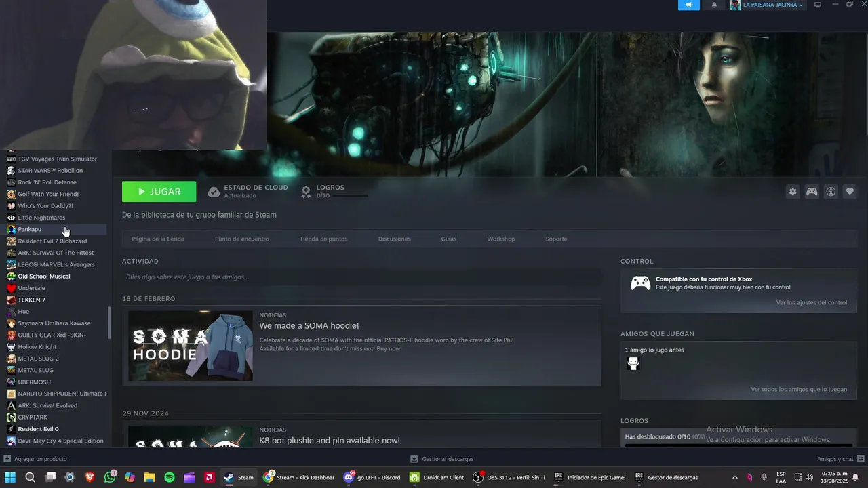Open 'Amigos y chat' button
Image resolution: width=868 pixels, height=488 pixels.
(840, 459)
